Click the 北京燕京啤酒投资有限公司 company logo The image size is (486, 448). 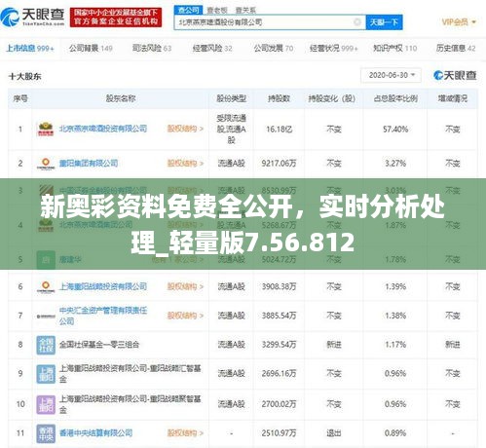[x=46, y=129]
